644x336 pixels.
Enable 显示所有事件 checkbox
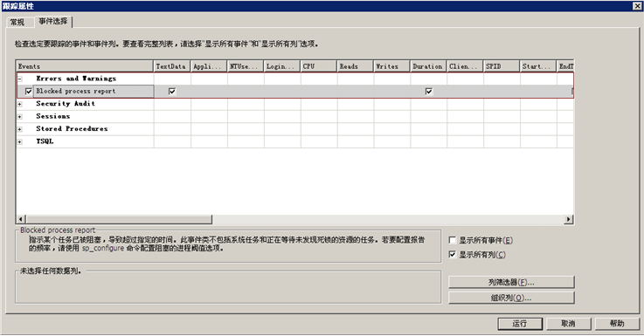coord(453,240)
